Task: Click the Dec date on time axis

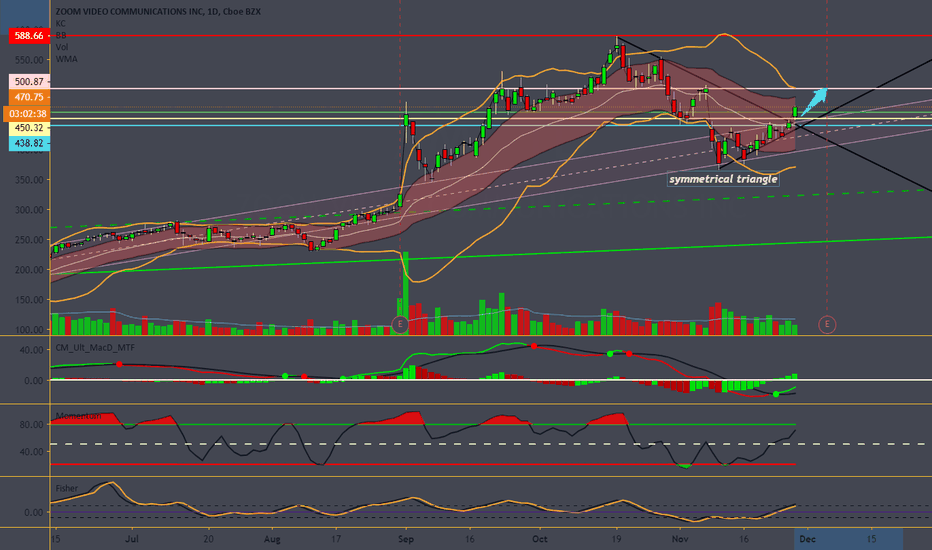Action: click(x=807, y=539)
